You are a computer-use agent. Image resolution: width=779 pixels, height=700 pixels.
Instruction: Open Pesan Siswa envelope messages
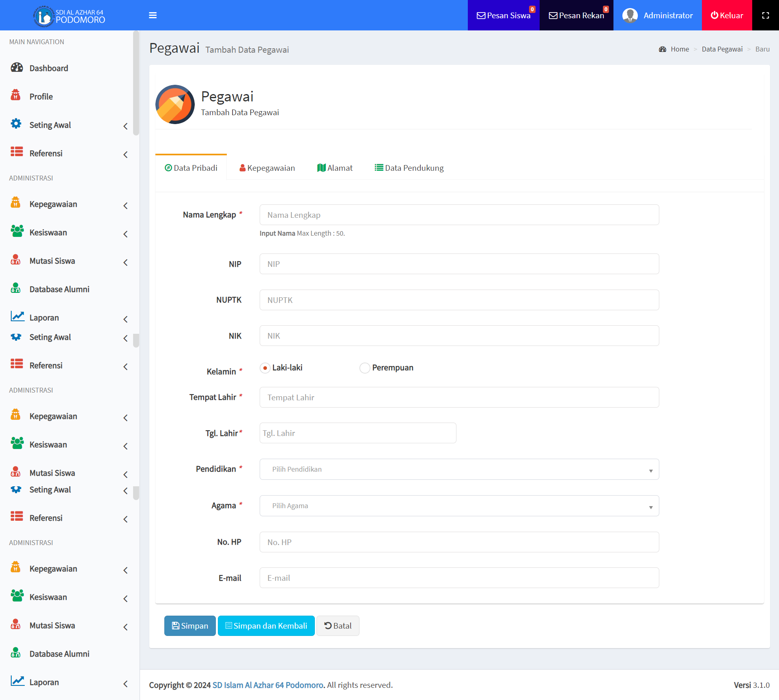coord(503,15)
